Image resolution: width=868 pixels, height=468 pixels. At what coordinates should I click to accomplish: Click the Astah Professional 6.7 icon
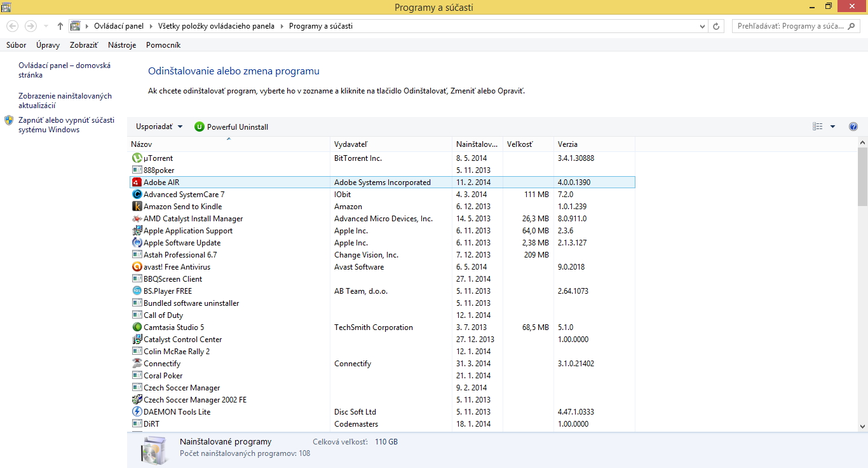point(137,254)
